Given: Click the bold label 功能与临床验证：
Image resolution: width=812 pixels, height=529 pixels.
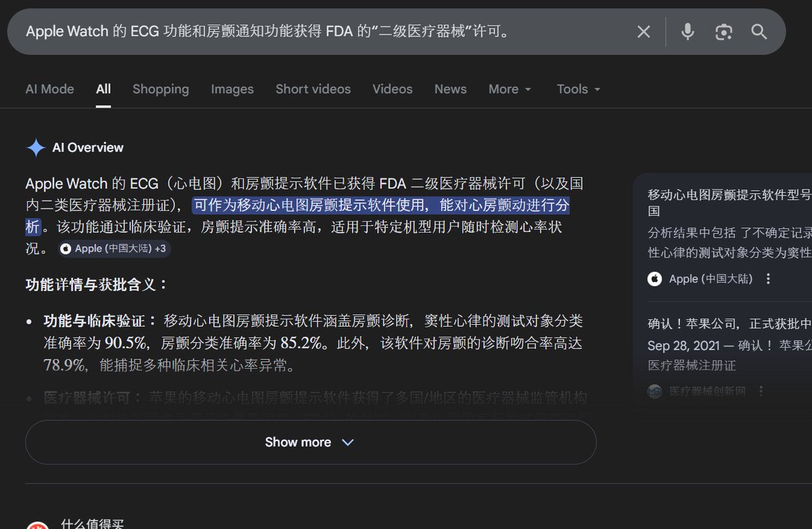Looking at the screenshot, I should [x=101, y=320].
